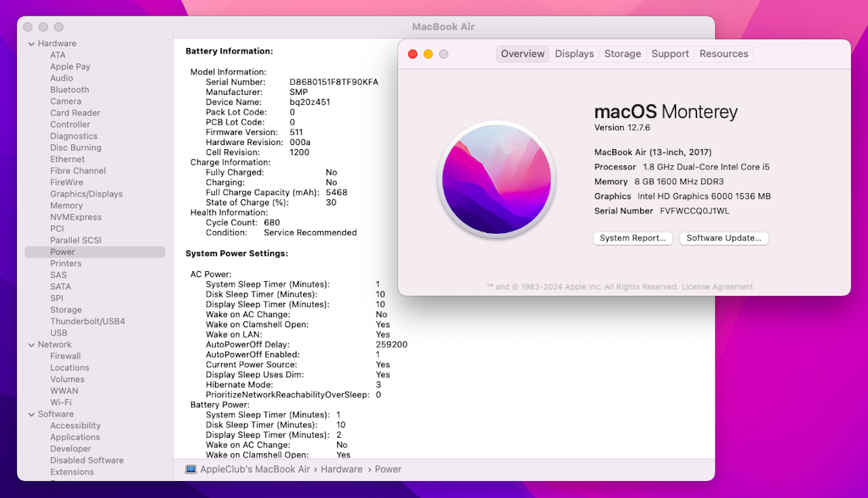The image size is (868, 498).
Task: Select Developer under Software
Action: [x=71, y=449]
